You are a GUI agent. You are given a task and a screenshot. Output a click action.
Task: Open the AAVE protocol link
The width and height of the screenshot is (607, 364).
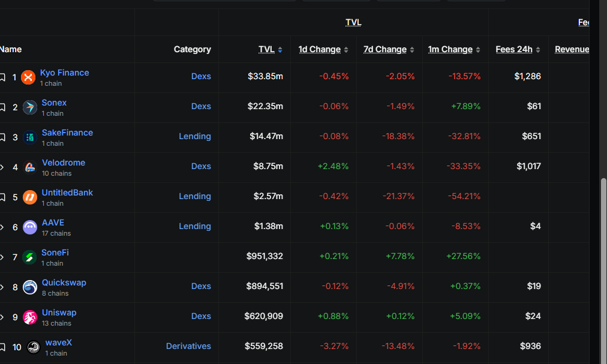tap(53, 222)
